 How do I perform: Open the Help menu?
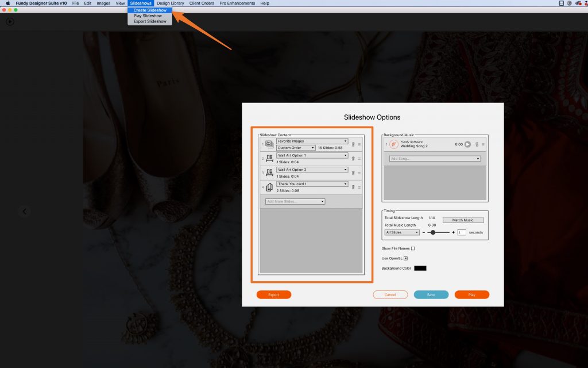coord(265,3)
